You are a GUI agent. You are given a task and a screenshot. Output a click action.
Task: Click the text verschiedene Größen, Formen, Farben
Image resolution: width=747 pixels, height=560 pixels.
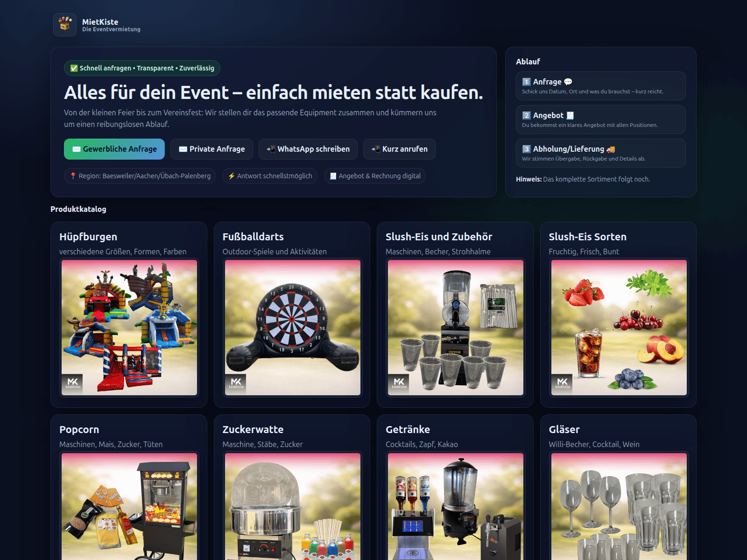point(123,252)
